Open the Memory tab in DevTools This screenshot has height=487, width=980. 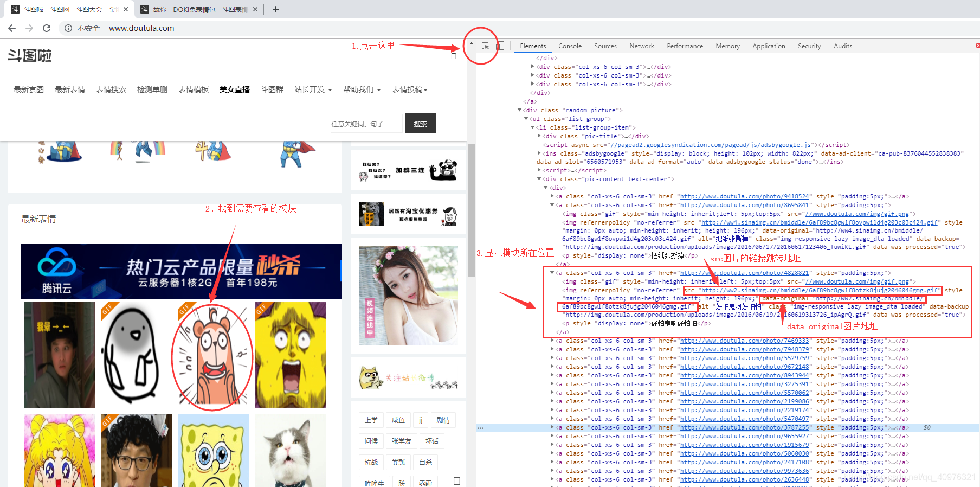pos(727,46)
